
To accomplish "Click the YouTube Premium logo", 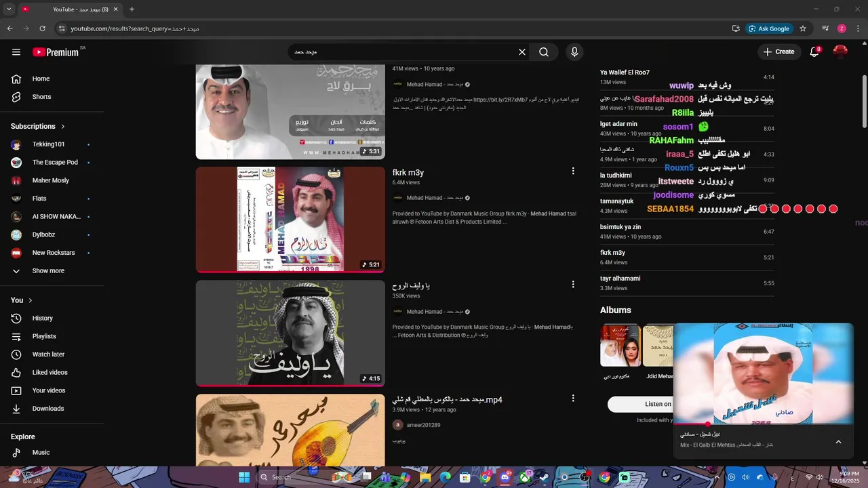I will pos(56,52).
